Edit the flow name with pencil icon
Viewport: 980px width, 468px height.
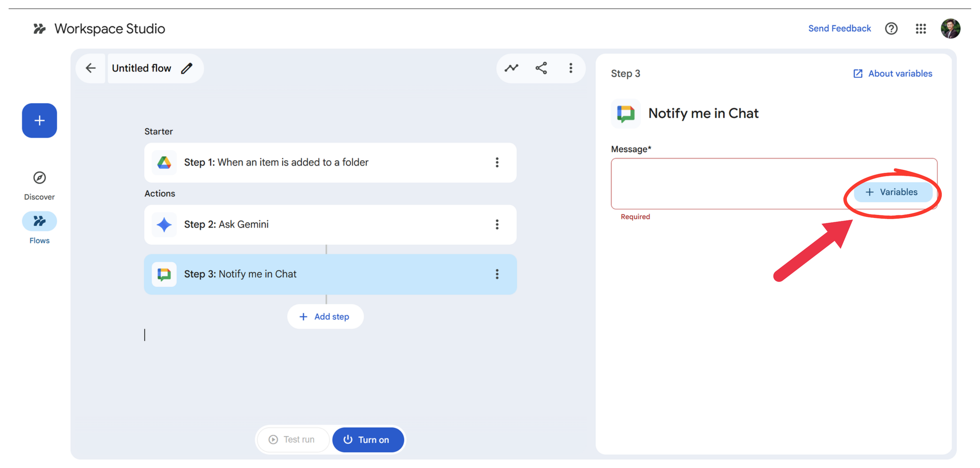pos(187,69)
